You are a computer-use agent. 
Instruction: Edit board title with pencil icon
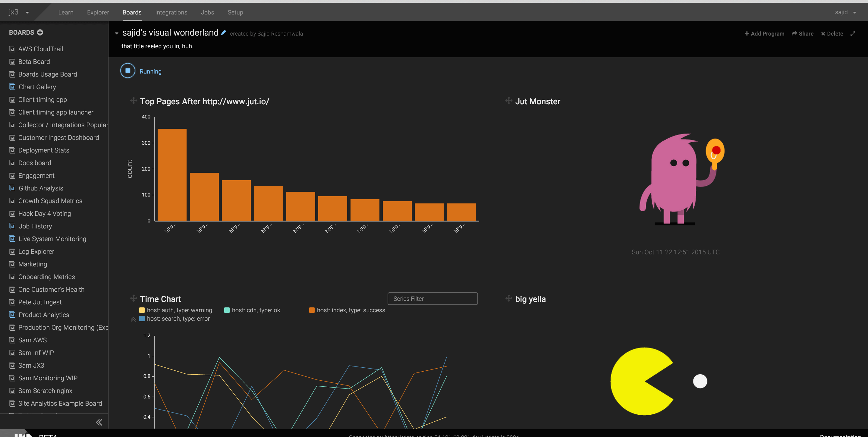point(223,33)
